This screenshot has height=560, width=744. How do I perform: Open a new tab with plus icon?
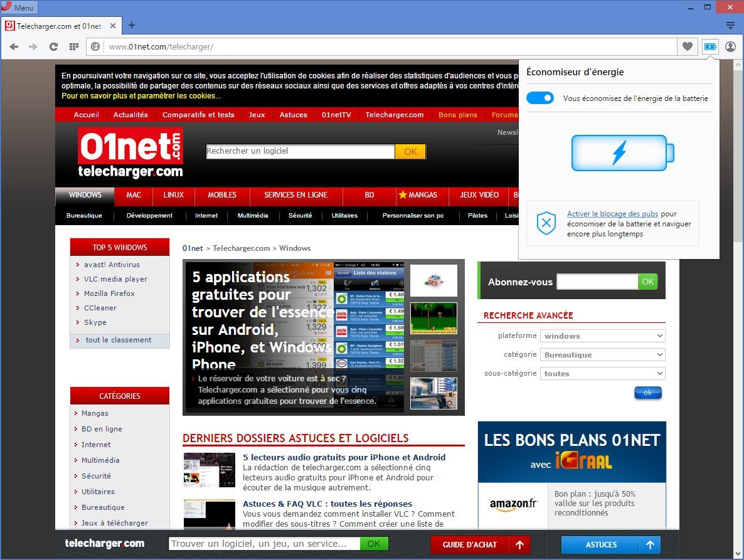(x=131, y=26)
